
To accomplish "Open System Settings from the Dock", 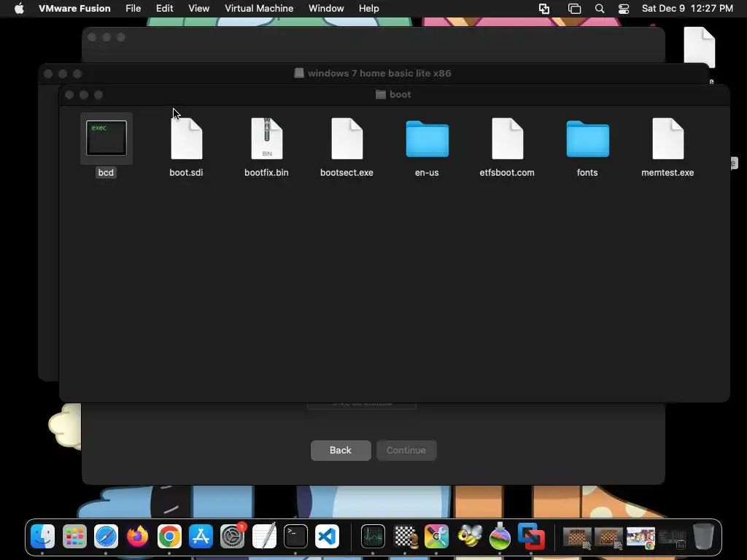I will click(x=232, y=536).
